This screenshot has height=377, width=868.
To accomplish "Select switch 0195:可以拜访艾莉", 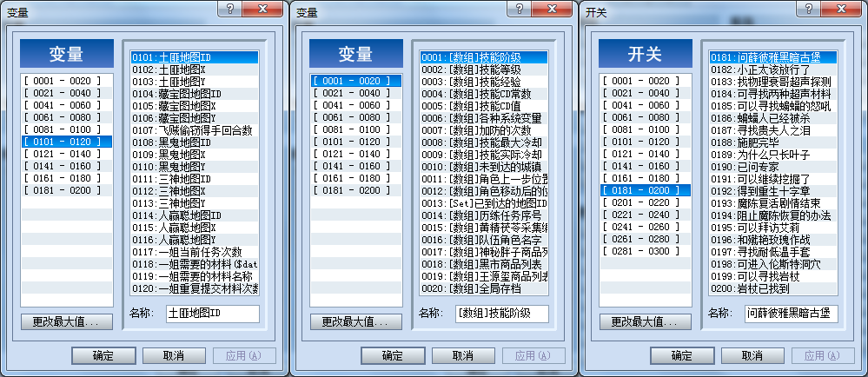I will 772,228.
